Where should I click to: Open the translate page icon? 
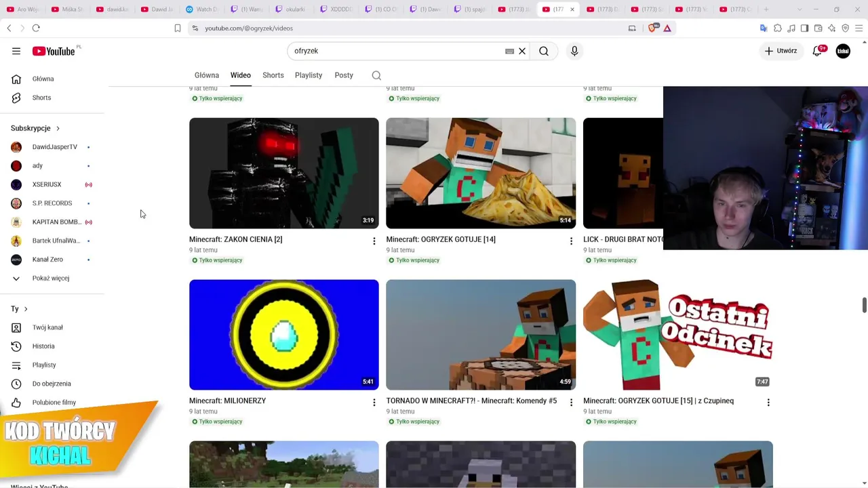pyautogui.click(x=764, y=28)
